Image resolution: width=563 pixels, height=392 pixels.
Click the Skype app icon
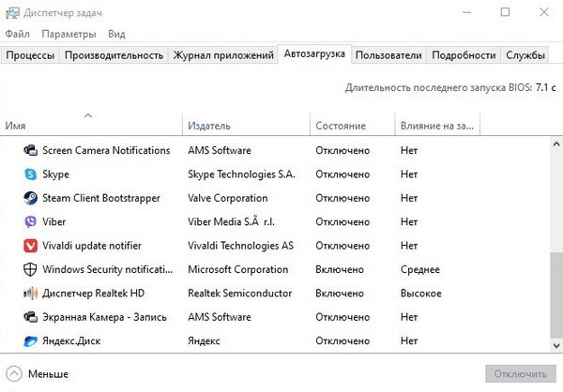coord(31,174)
